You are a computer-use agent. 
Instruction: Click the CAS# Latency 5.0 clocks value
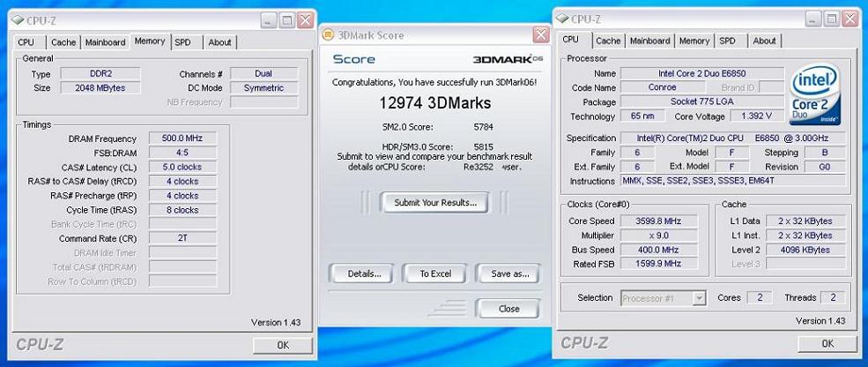pos(182,167)
